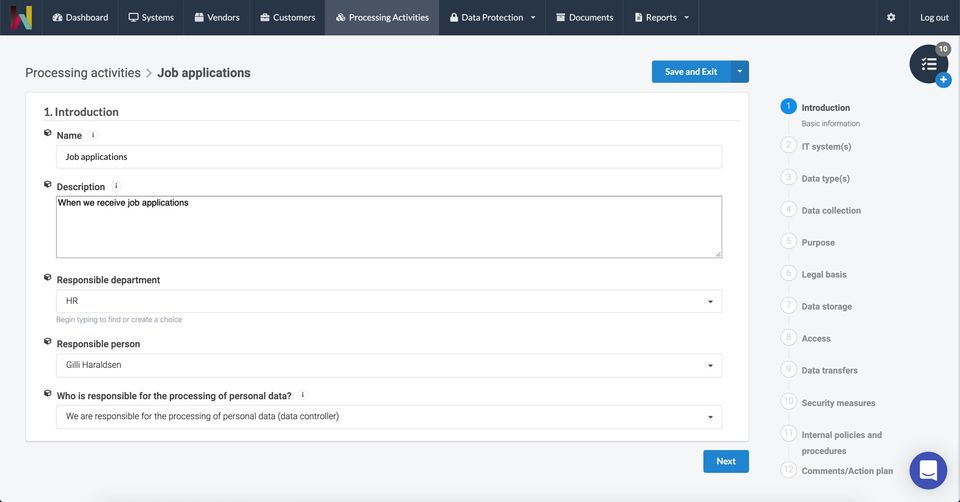
Task: Open the Data Protection menu
Action: point(492,17)
